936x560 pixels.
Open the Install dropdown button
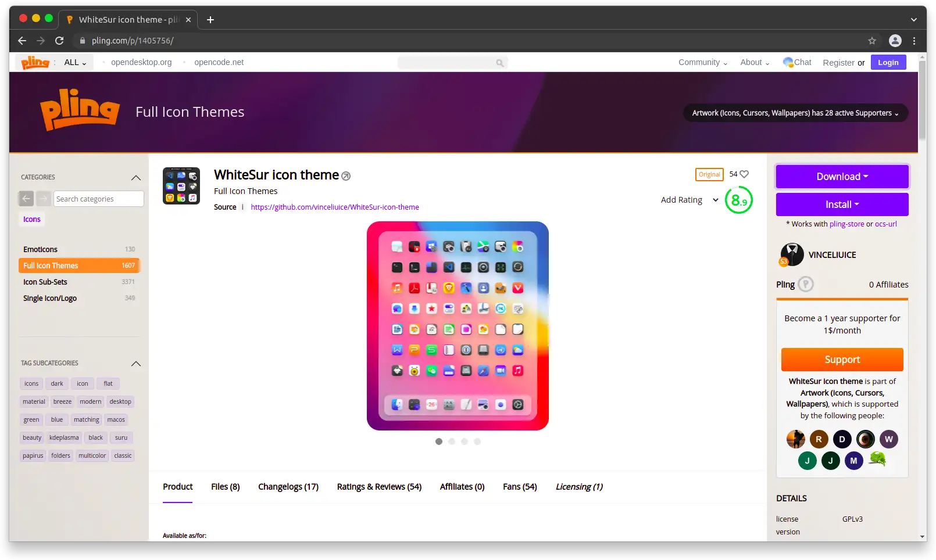842,204
